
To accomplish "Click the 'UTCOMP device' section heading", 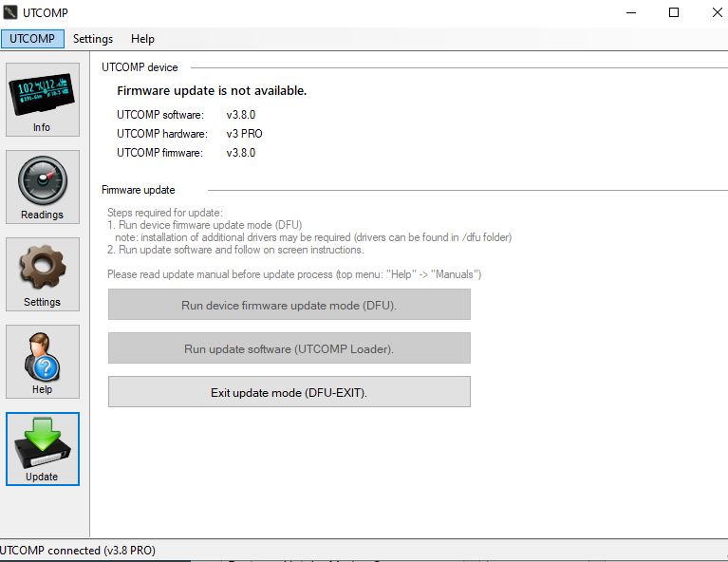I will pyautogui.click(x=140, y=67).
